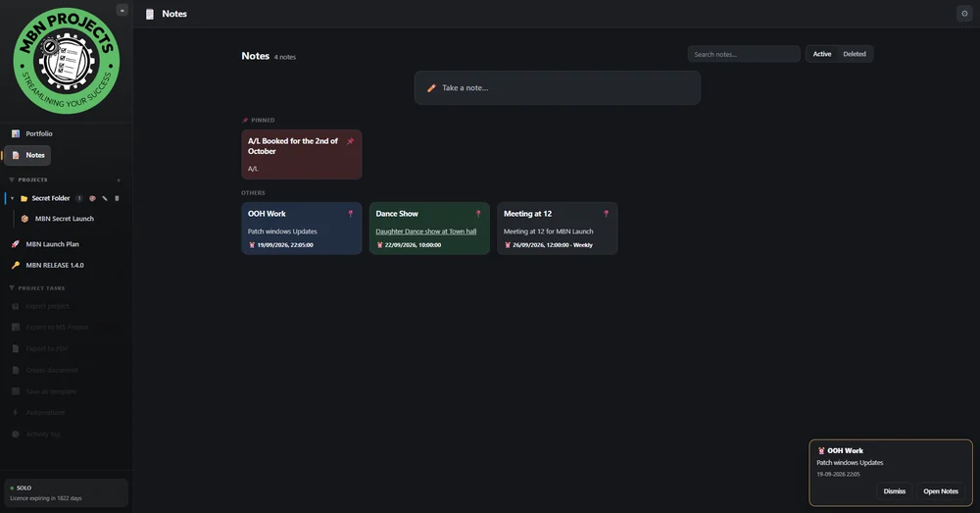Collapse the sidebar with the top toggle button
The image size is (980, 513).
(x=122, y=10)
